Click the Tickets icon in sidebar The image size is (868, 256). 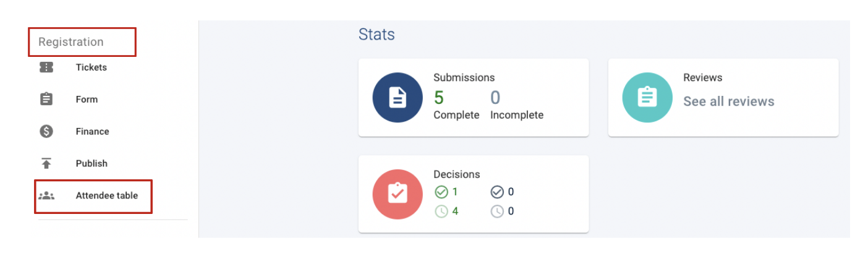(x=46, y=67)
